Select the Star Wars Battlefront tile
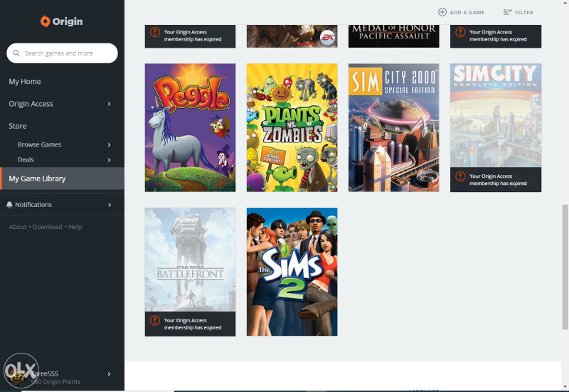 (x=190, y=272)
